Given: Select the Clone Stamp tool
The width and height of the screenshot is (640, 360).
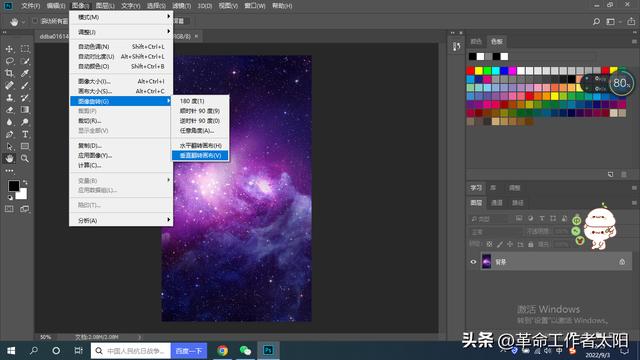Looking at the screenshot, I should click(x=9, y=98).
